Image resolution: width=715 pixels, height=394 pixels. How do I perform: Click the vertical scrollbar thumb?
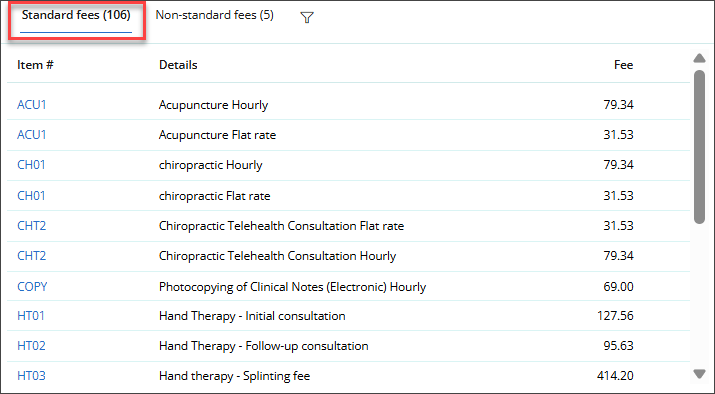pyautogui.click(x=699, y=147)
